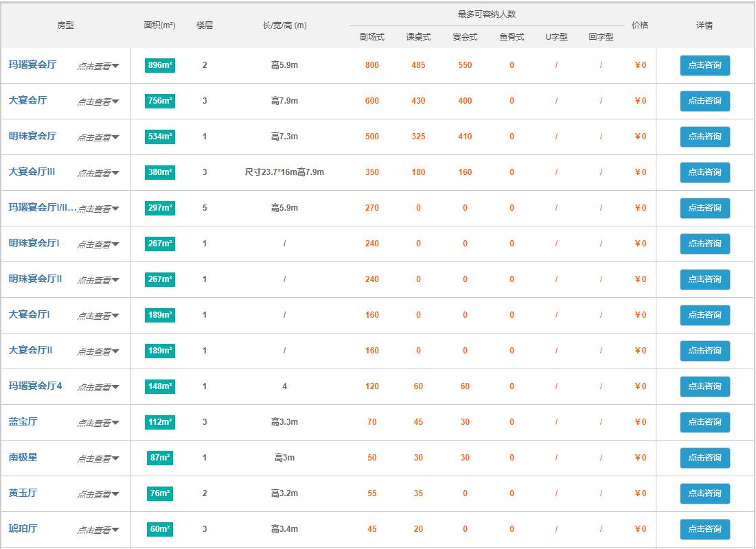The height and width of the screenshot is (549, 756).
Task: Click the 回字型 column header
Action: (601, 36)
